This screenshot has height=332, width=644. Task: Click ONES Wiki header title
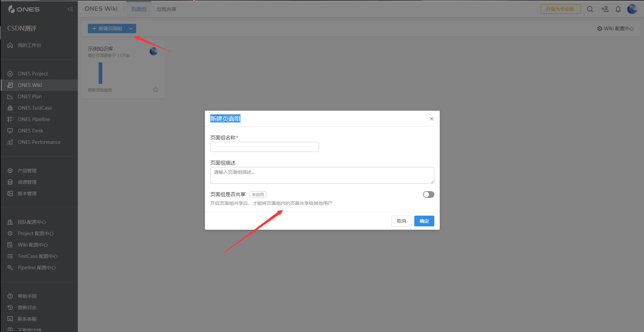click(101, 9)
